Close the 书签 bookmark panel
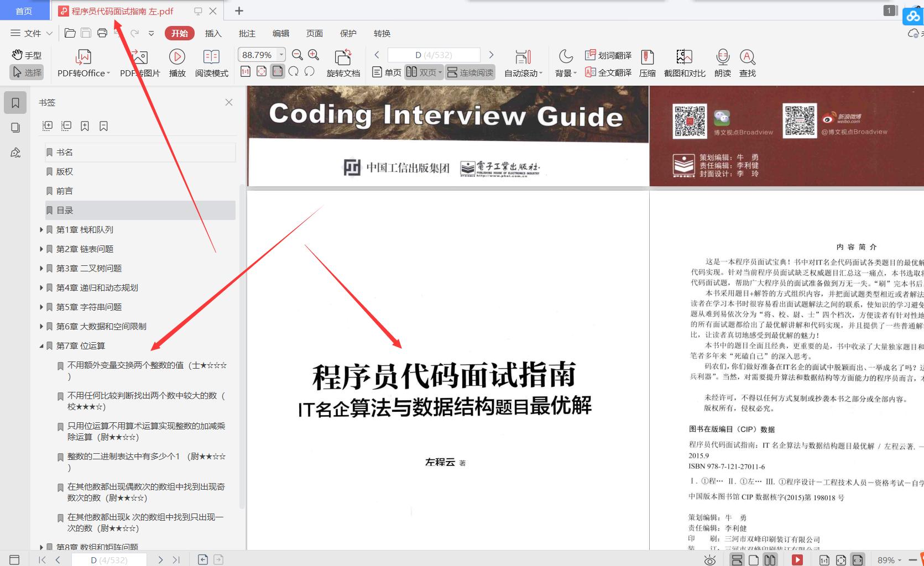 229,102
